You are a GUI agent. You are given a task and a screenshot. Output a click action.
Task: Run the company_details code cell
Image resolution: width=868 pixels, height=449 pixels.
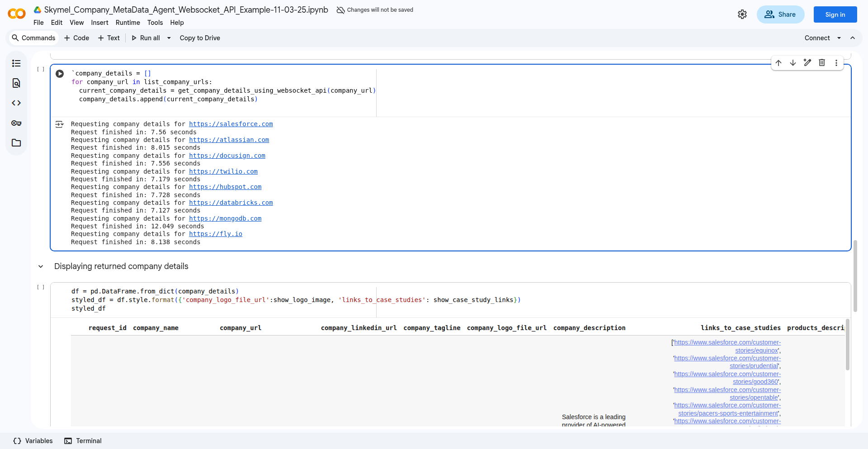60,74
